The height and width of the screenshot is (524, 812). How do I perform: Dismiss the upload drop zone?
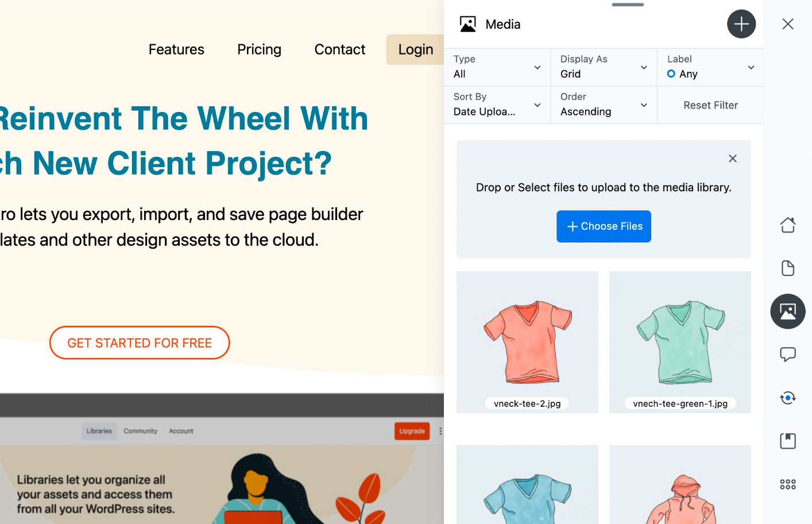point(732,158)
